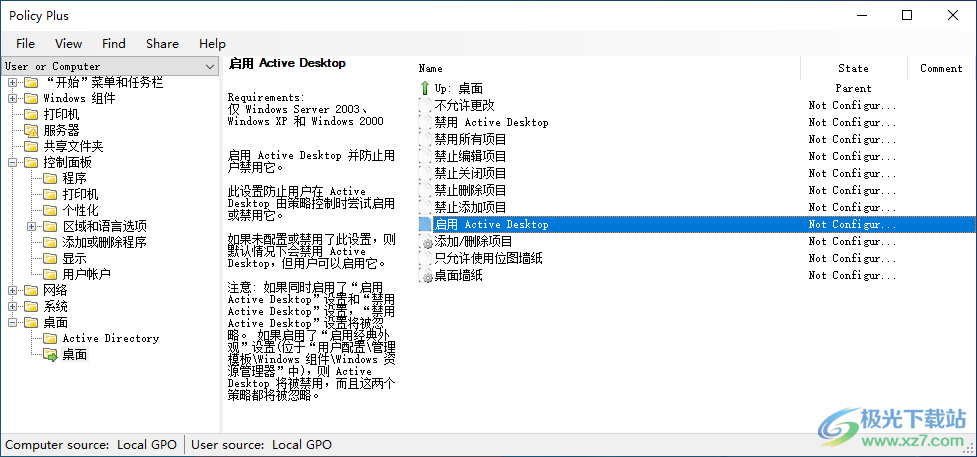Select the 网络 tree item

click(55, 290)
